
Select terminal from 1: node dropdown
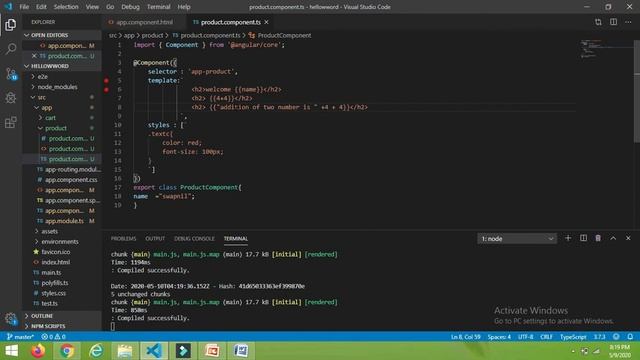click(517, 239)
